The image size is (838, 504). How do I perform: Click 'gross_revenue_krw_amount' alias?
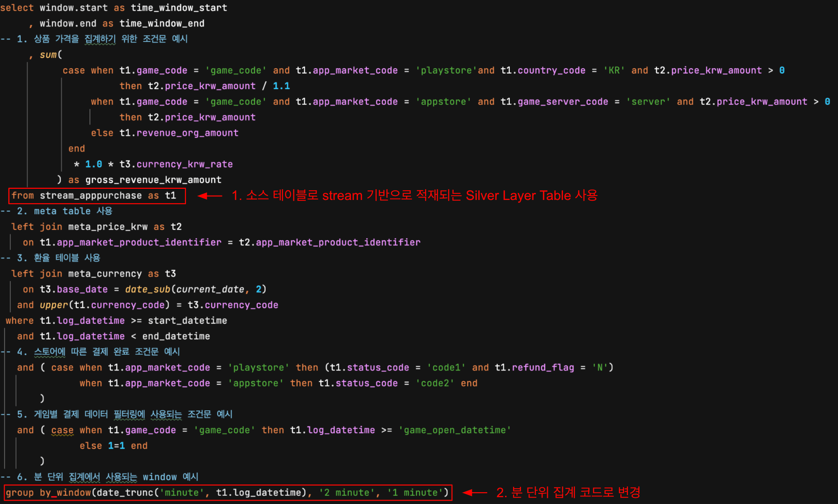[x=153, y=180]
